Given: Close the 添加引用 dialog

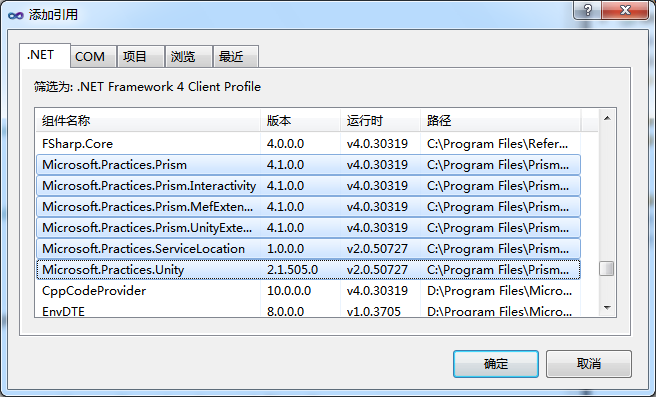Looking at the screenshot, I should pos(625,10).
